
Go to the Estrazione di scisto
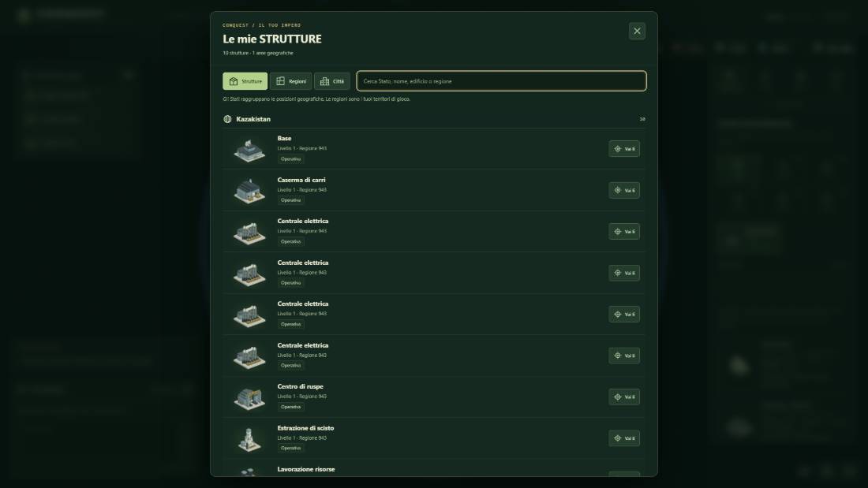point(624,438)
